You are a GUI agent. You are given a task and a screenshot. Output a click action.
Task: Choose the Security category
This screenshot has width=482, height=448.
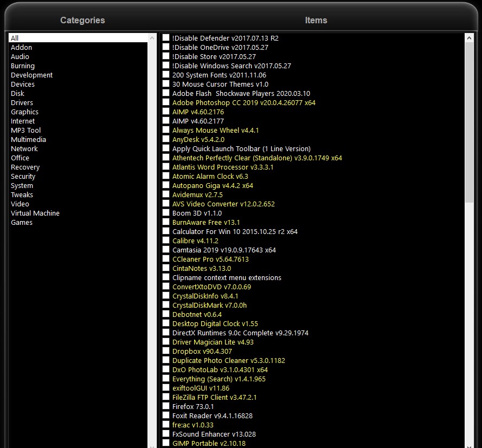click(78, 176)
